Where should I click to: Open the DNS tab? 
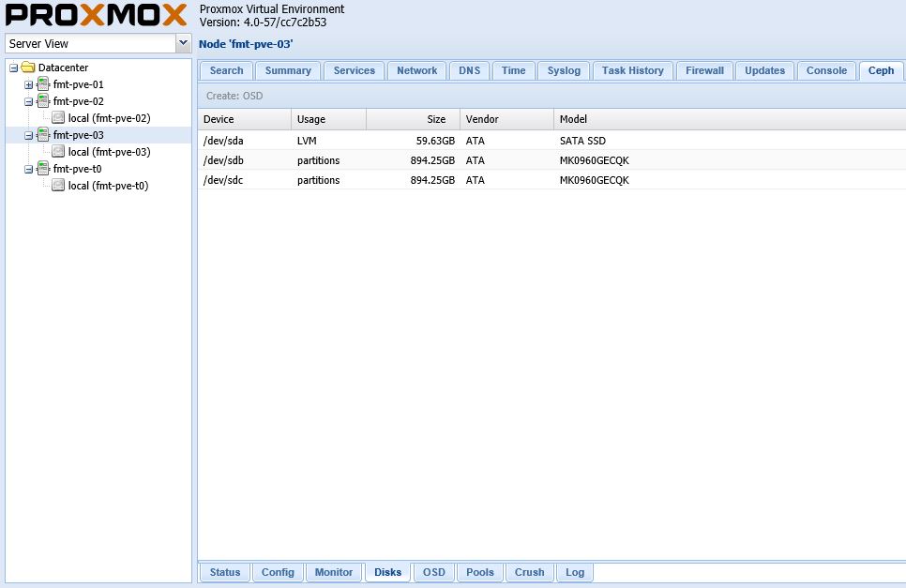tap(469, 70)
